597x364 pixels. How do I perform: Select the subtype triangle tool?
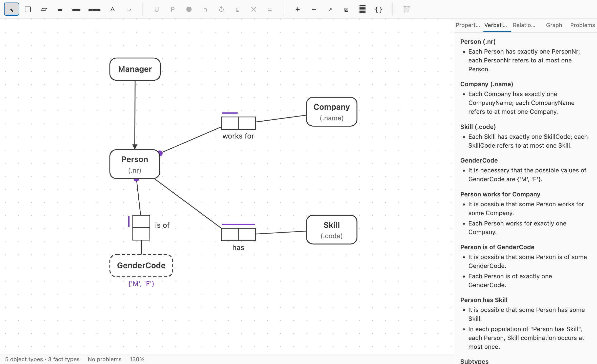pyautogui.click(x=113, y=9)
